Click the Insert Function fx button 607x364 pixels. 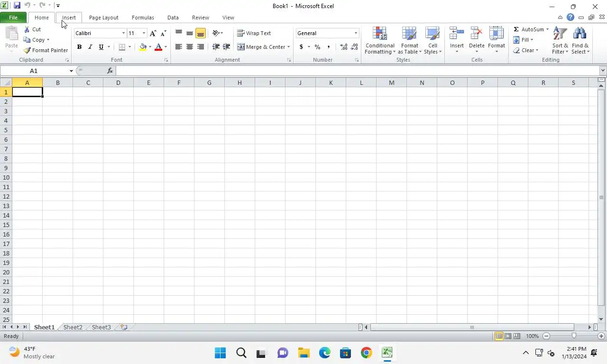pyautogui.click(x=110, y=71)
